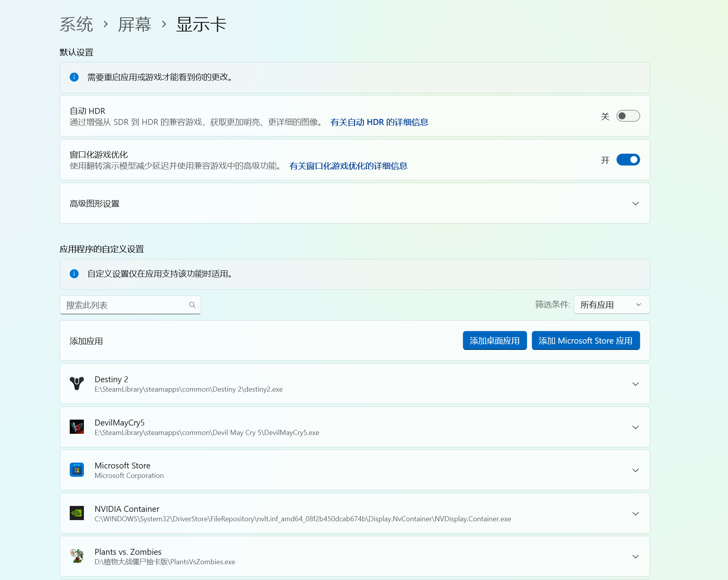Click the Destiny 2 app icon
This screenshot has width=728, height=580.
coord(77,384)
